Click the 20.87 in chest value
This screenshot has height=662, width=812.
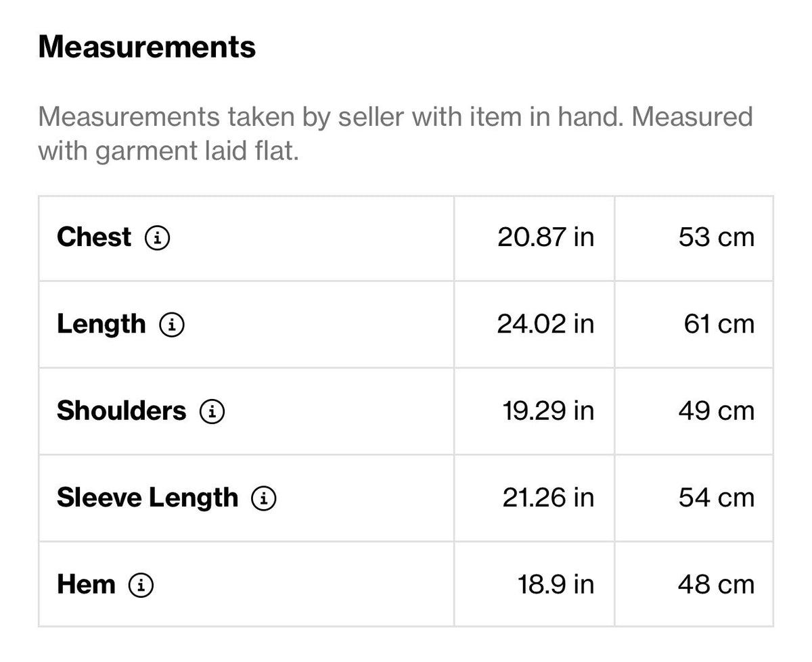click(x=545, y=237)
